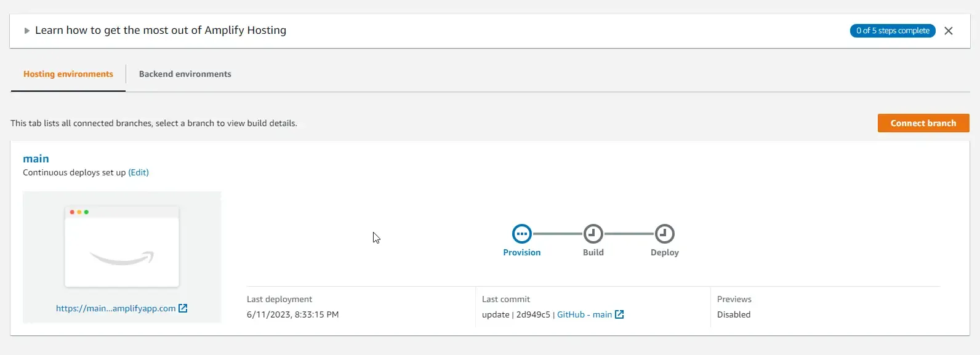Click the external link icon beside GitHub - main
The width and height of the screenshot is (980, 355).
click(x=619, y=314)
